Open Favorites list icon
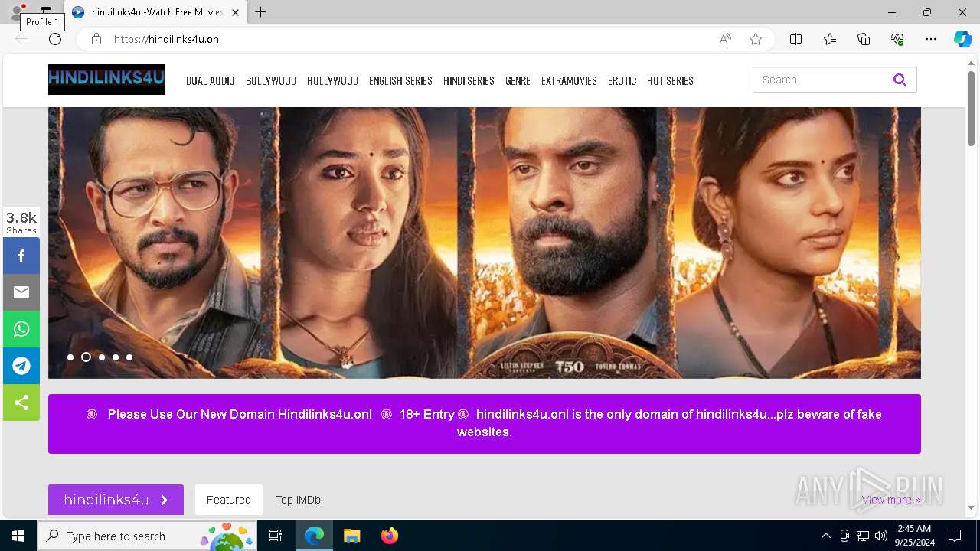The height and width of the screenshot is (551, 980). coord(830,39)
